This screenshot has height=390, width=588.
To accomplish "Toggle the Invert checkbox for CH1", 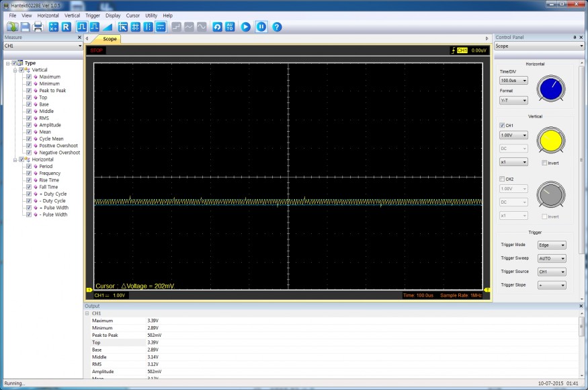I will coord(544,163).
